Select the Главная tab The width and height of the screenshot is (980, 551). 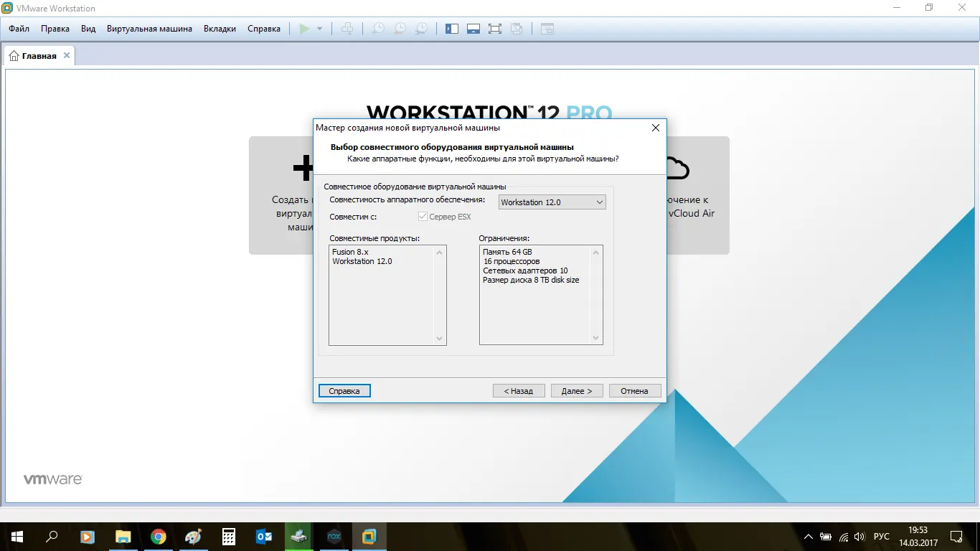click(x=39, y=56)
